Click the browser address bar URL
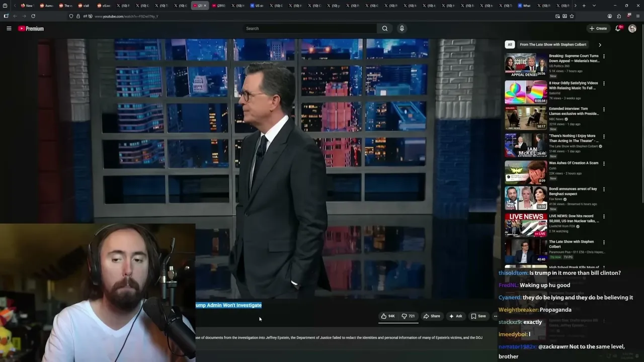Screen dimensions: 644x362 point(126,16)
